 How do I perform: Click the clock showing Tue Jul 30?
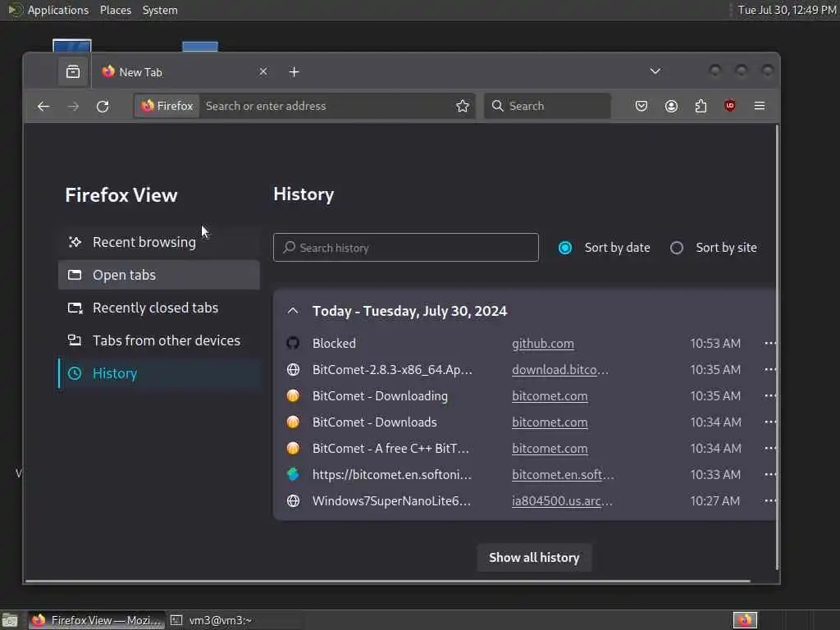787,10
